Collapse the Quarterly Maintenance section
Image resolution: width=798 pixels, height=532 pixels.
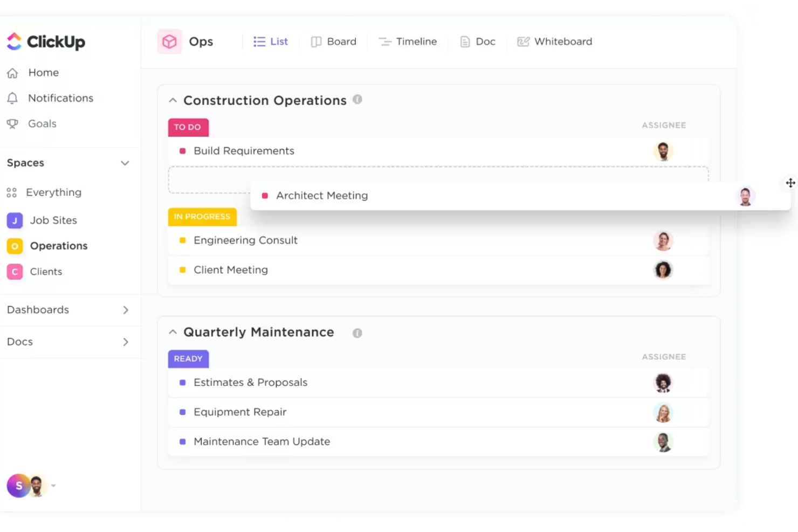(x=173, y=332)
